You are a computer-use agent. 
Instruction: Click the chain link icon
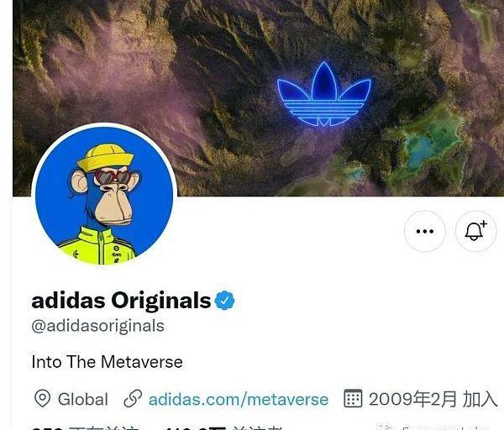[x=133, y=399]
